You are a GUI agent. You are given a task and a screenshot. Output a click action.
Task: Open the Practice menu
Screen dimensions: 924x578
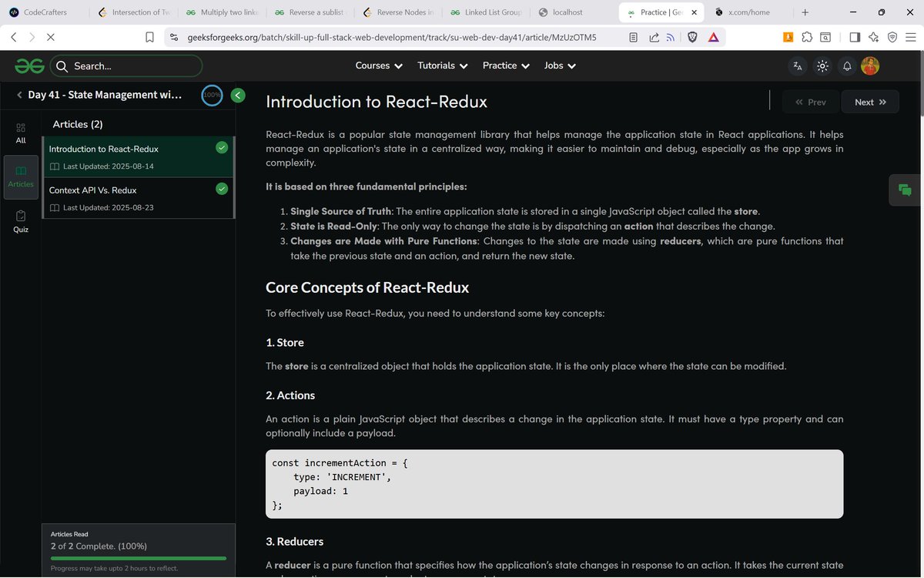point(505,66)
